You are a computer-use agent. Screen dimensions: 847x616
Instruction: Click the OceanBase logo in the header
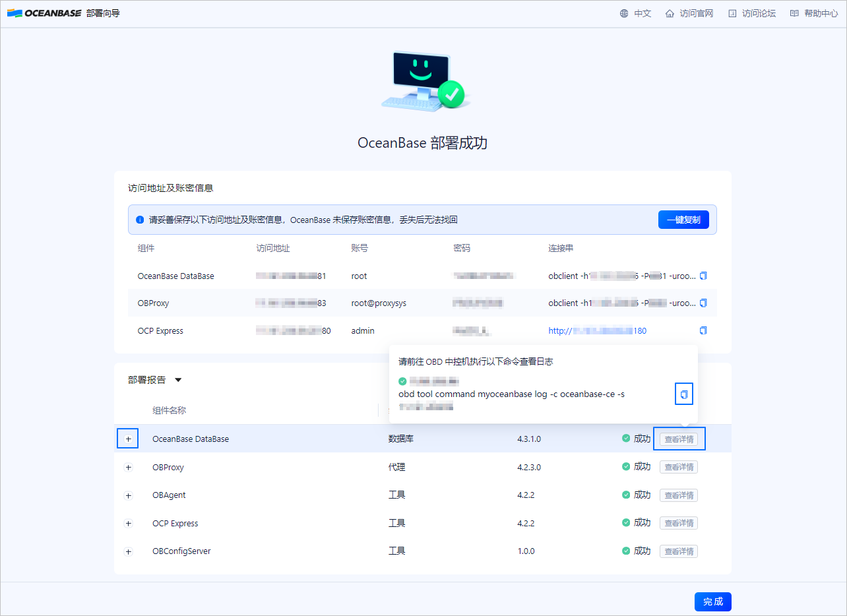[x=44, y=12]
